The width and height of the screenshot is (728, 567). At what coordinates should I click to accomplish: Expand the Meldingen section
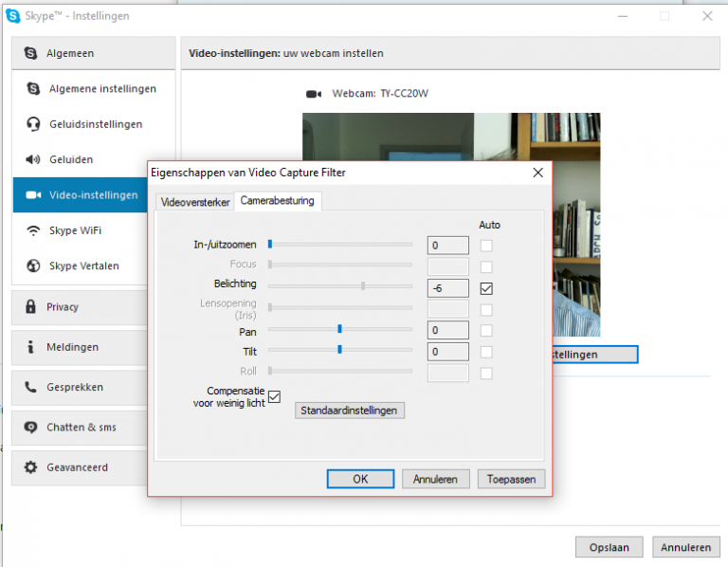pos(72,347)
